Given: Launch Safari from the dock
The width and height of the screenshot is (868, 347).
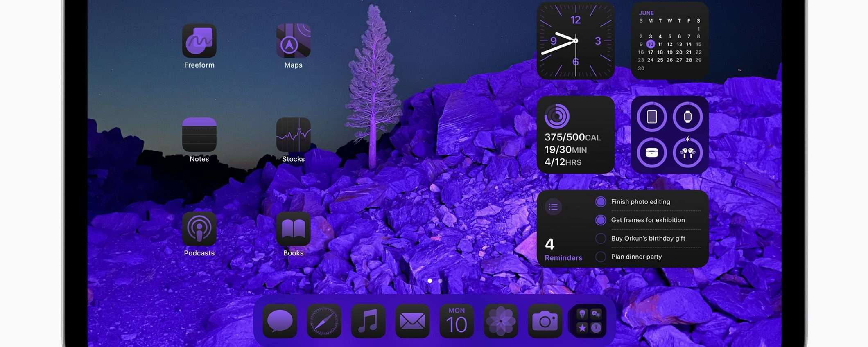Looking at the screenshot, I should (324, 321).
